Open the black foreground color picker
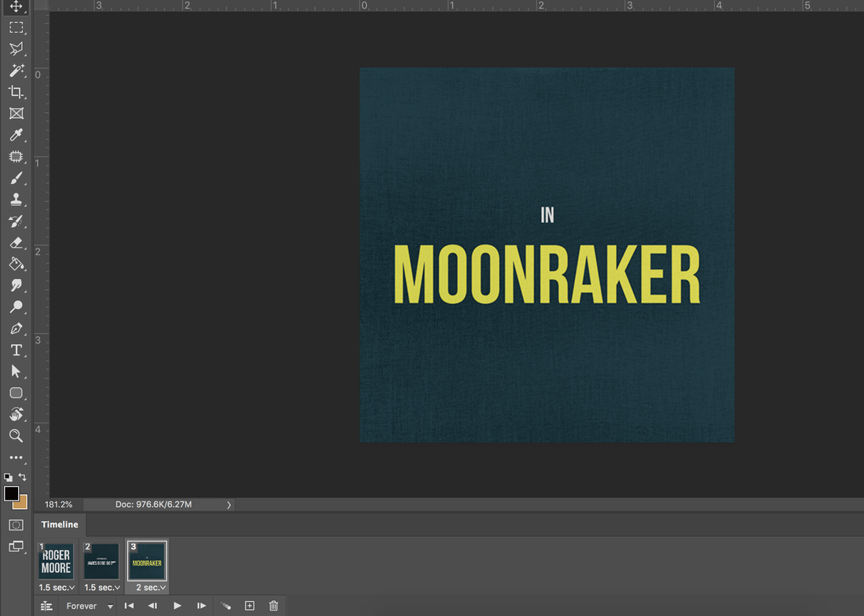 (11, 493)
